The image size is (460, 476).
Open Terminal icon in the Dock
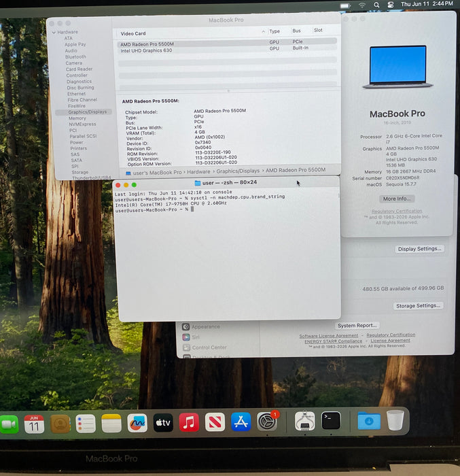pos(331,420)
